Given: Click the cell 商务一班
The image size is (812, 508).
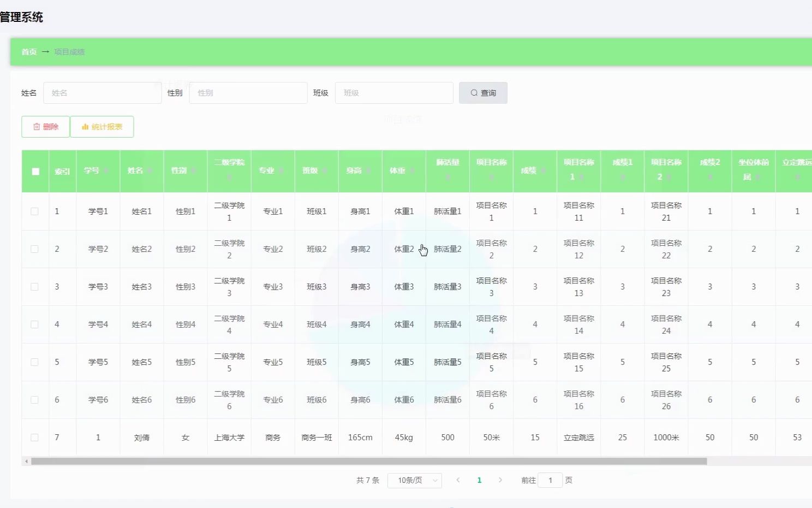Looking at the screenshot, I should pos(317,438).
